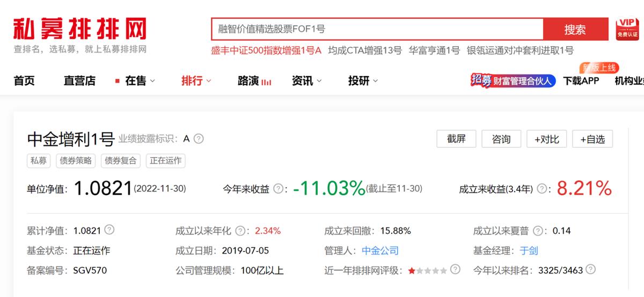Click the VIP 免费认证 badge icon
This screenshot has width=644, height=297.
coord(626,29)
